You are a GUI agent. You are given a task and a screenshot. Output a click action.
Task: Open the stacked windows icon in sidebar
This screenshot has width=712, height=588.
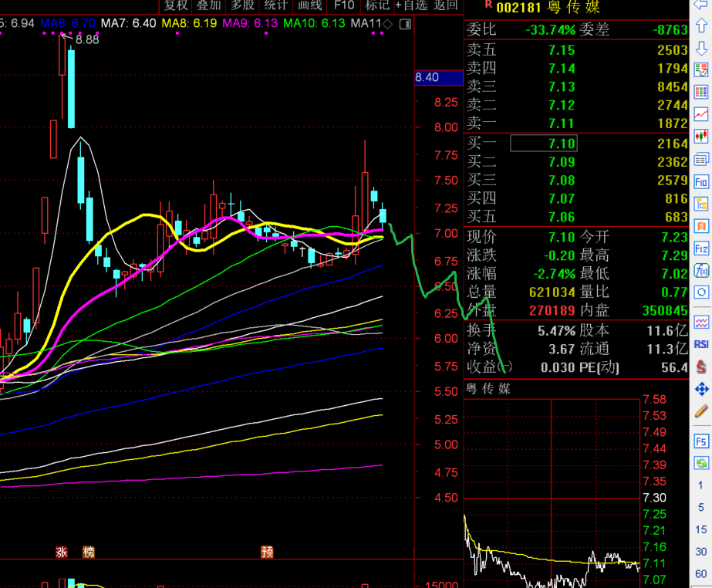click(701, 160)
